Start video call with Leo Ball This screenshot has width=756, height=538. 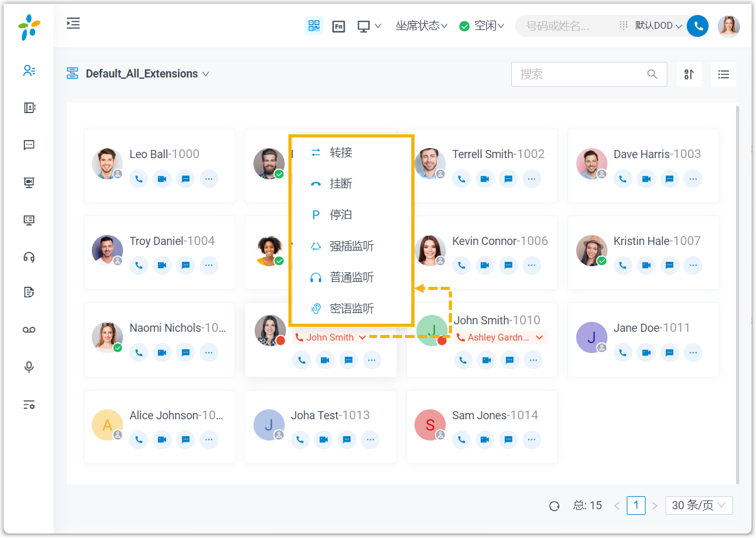point(162,179)
